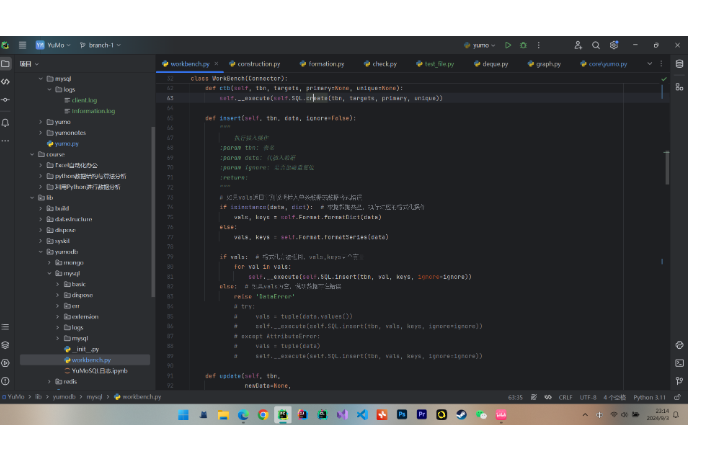Show more tool windows ellipsis icon

click(6, 141)
